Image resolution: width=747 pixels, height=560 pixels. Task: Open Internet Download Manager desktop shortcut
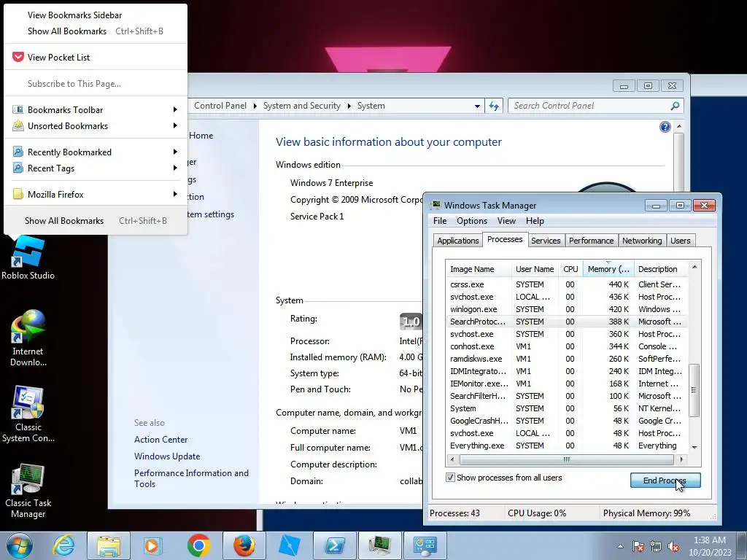tap(28, 338)
